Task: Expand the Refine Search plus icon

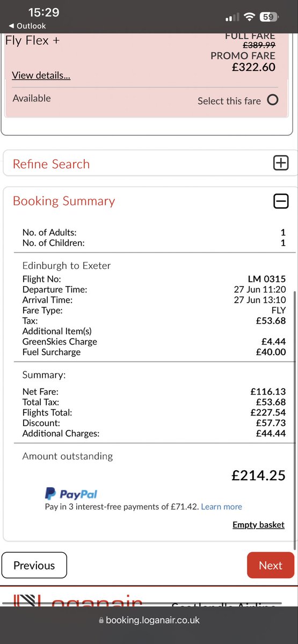Action: tap(281, 164)
